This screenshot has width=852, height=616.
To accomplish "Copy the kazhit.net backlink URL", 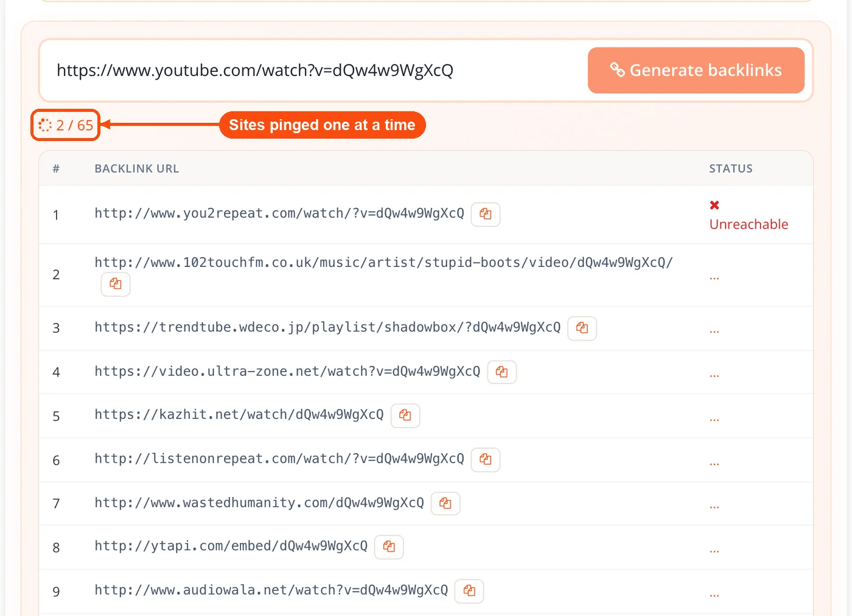I will click(405, 415).
